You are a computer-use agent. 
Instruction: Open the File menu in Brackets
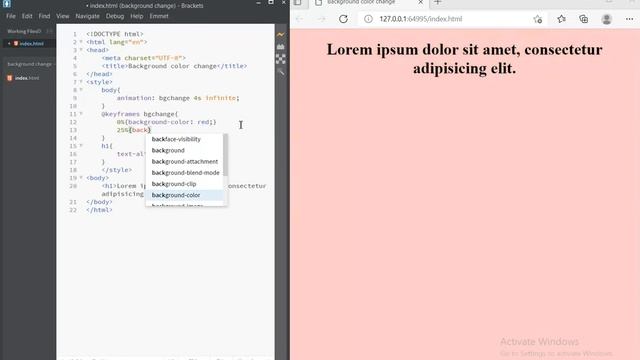tap(11, 16)
